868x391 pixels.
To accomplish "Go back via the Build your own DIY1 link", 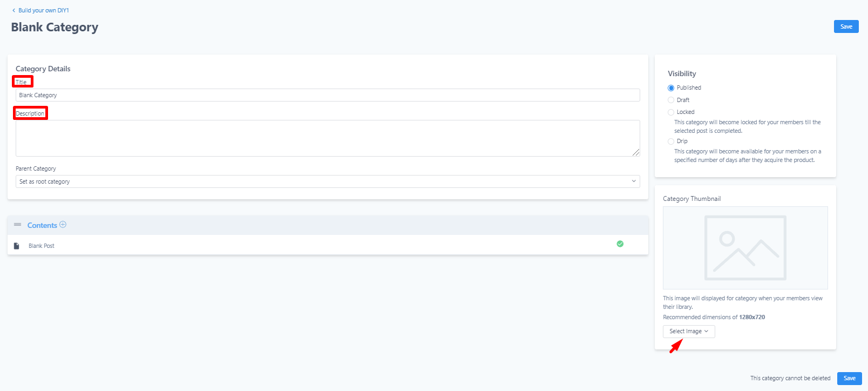I will pyautogui.click(x=43, y=10).
